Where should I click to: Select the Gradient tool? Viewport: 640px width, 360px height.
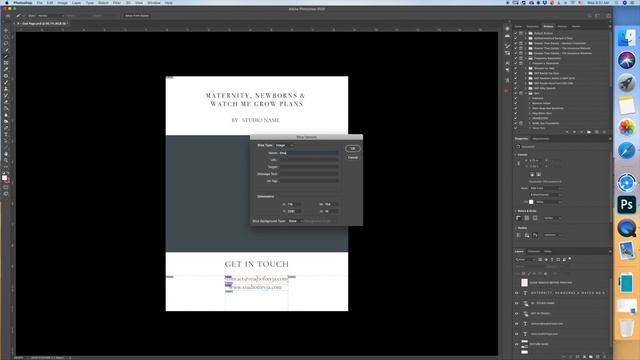pyautogui.click(x=6, y=109)
